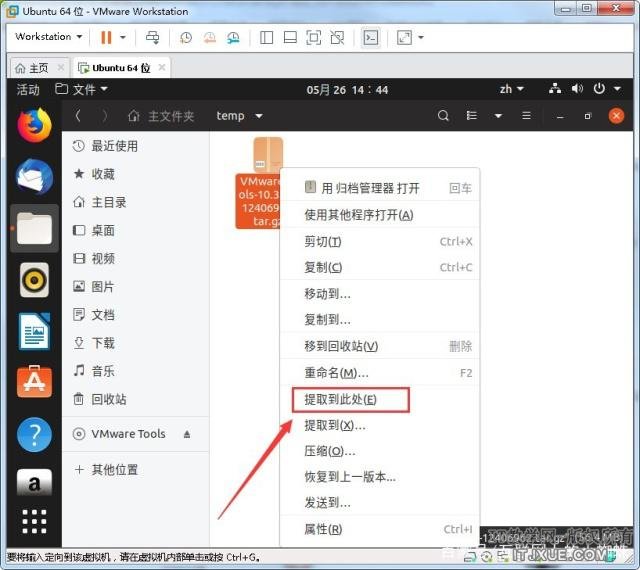Open Rhythmbox music player in dock

pos(34,279)
